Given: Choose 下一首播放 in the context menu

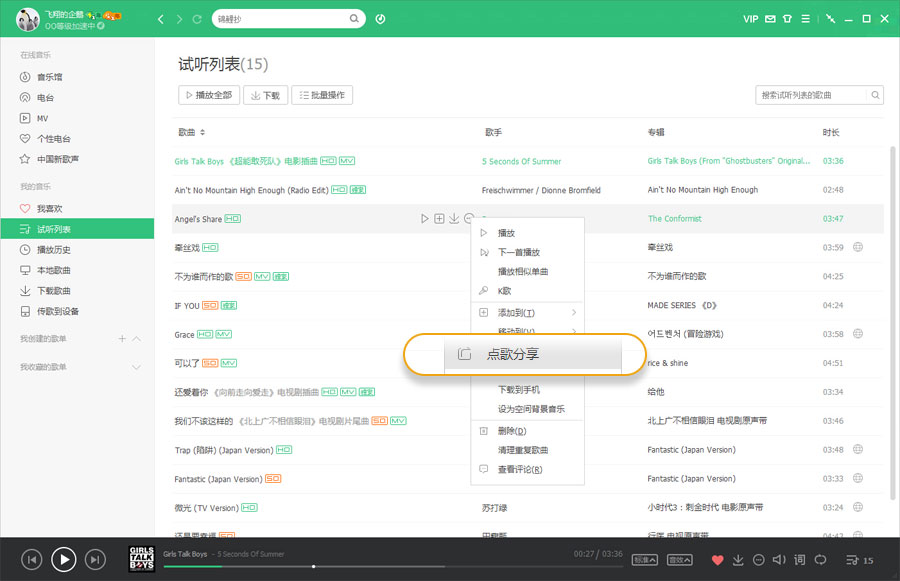Looking at the screenshot, I should pyautogui.click(x=518, y=252).
